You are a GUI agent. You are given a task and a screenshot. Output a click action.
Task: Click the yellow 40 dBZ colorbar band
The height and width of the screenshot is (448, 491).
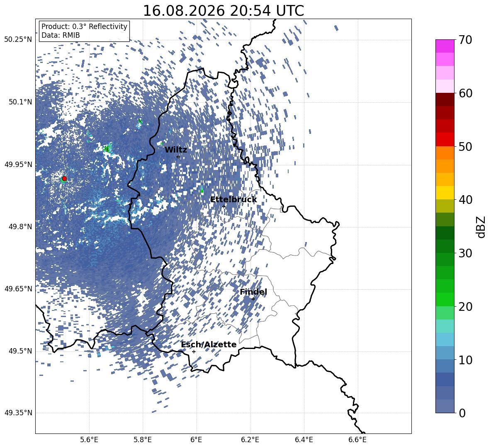click(x=445, y=193)
